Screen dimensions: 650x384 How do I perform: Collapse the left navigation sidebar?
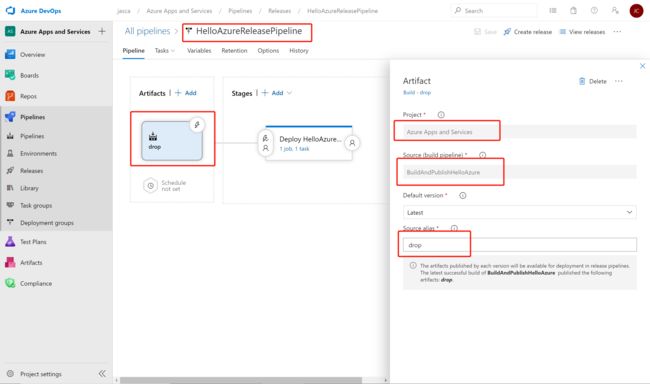[x=102, y=374]
